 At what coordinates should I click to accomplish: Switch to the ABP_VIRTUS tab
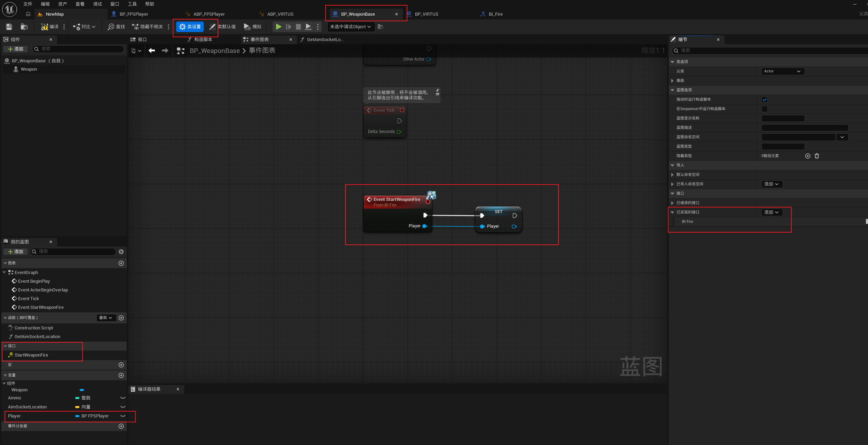(x=280, y=14)
